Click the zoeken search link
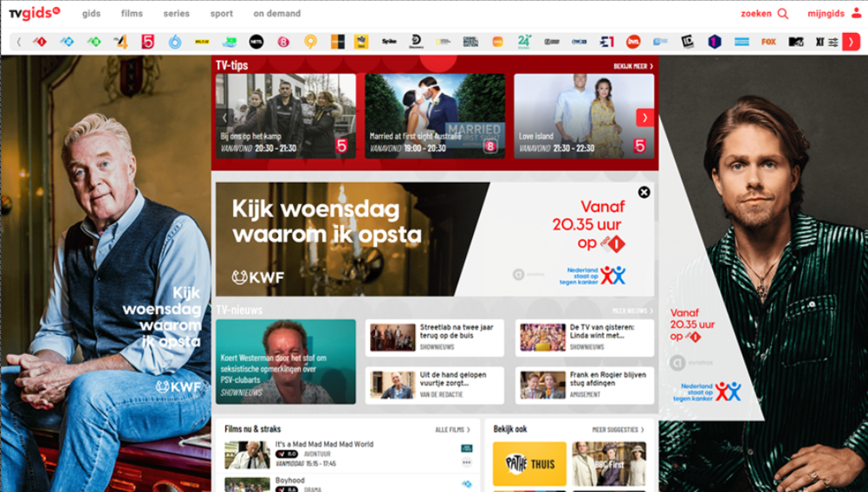 (x=756, y=13)
